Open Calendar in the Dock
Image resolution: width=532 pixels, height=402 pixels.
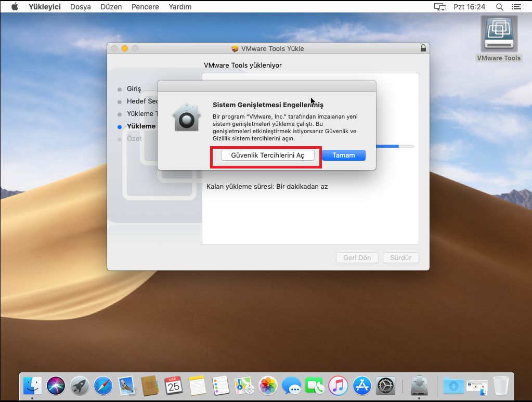pos(174,386)
